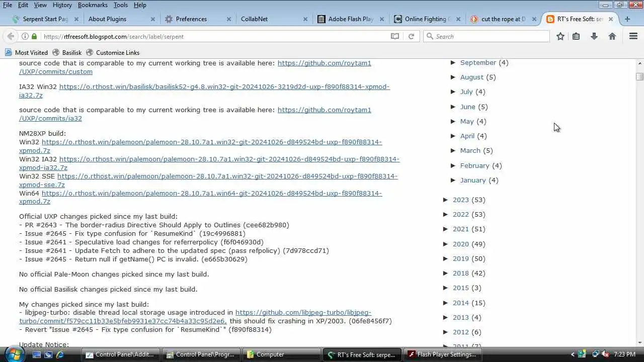Open Basilisk bookmark in bookmarks bar
Viewport: 644px width, 362px height.
pos(67,52)
